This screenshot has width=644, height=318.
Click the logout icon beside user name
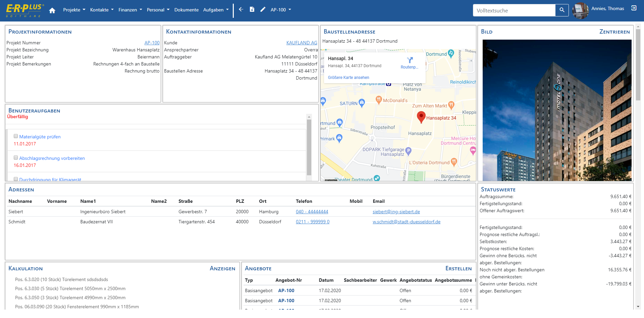pos(634,8)
